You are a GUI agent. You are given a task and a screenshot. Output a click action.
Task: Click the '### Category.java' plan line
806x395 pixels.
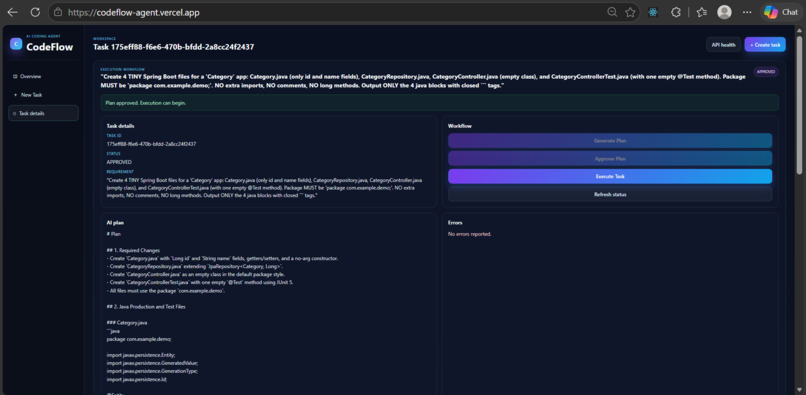pos(127,322)
